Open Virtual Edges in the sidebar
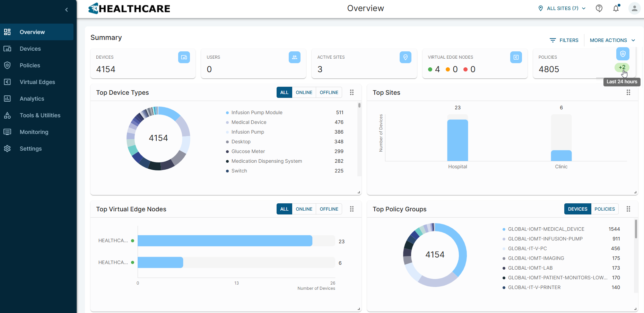Screen dimensions: 644x313 [37, 82]
